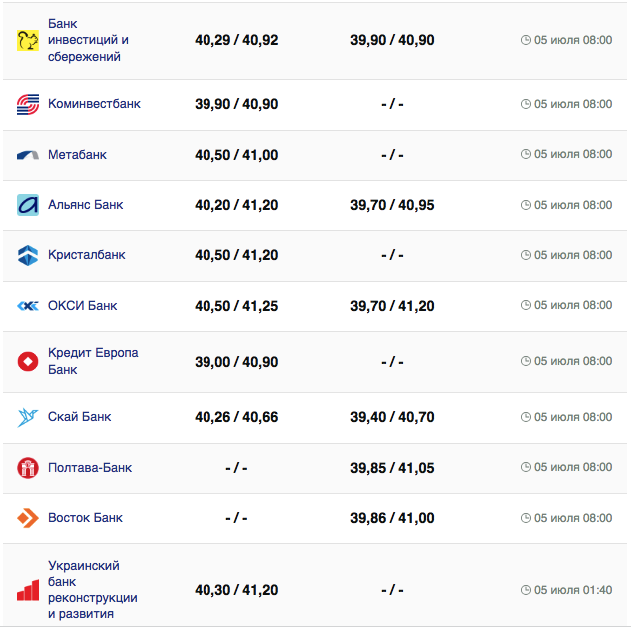631x628 pixels.
Task: Click the Метабанк logo icon
Action: [28, 155]
